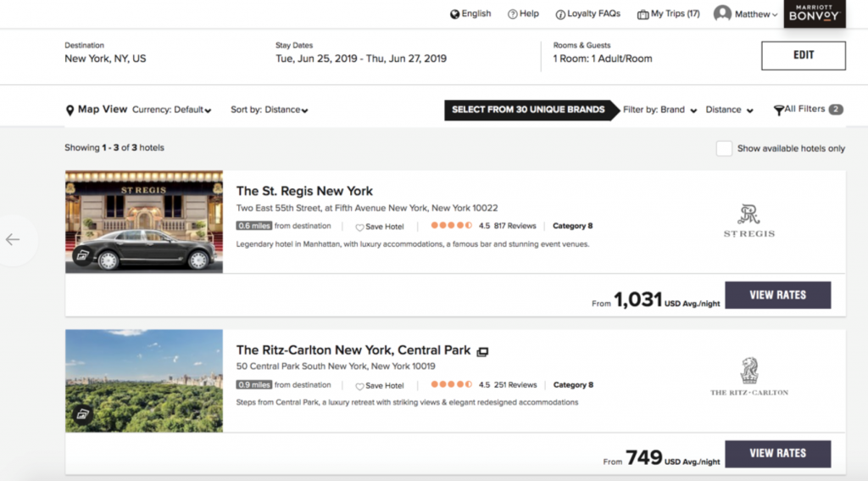Screen dimensions: 868x481
Task: Expand the Filter by: Brand dropdown
Action: (659, 109)
